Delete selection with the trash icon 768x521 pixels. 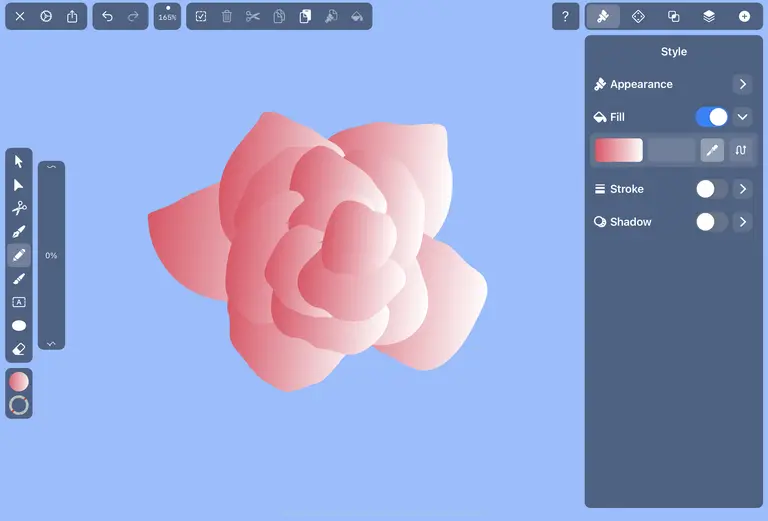point(227,17)
